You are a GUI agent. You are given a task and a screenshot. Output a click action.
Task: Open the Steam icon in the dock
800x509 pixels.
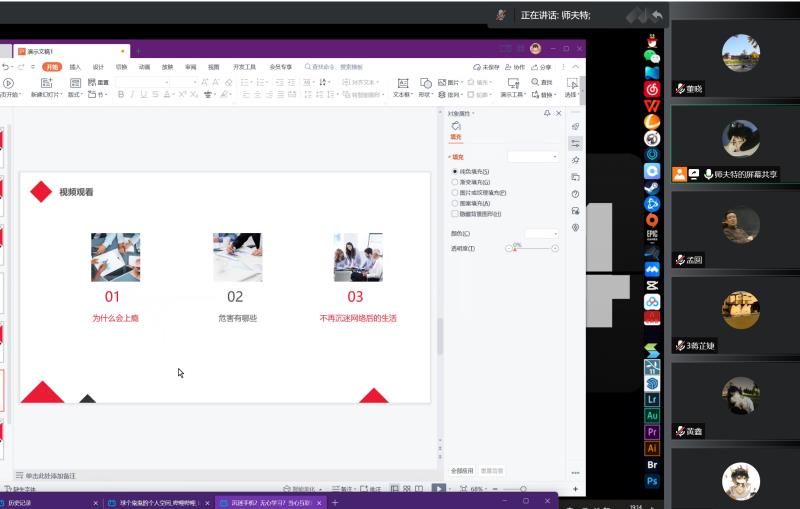[x=652, y=186]
